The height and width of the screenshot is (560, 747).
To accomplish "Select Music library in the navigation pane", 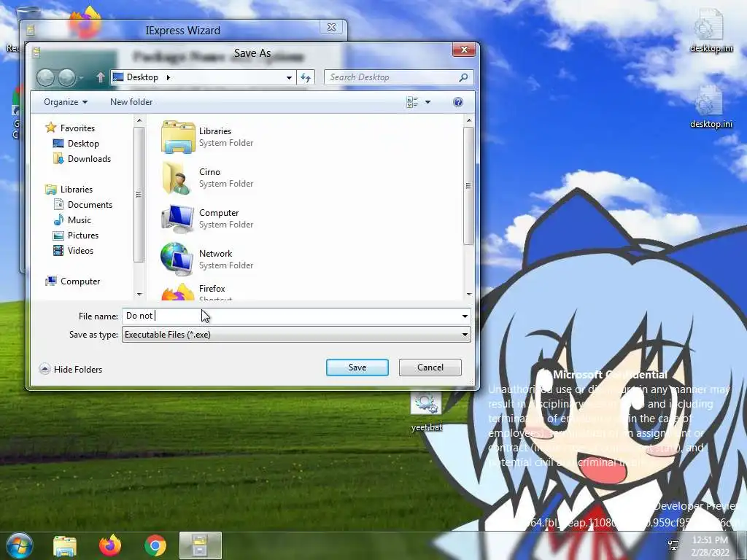I will [72, 220].
